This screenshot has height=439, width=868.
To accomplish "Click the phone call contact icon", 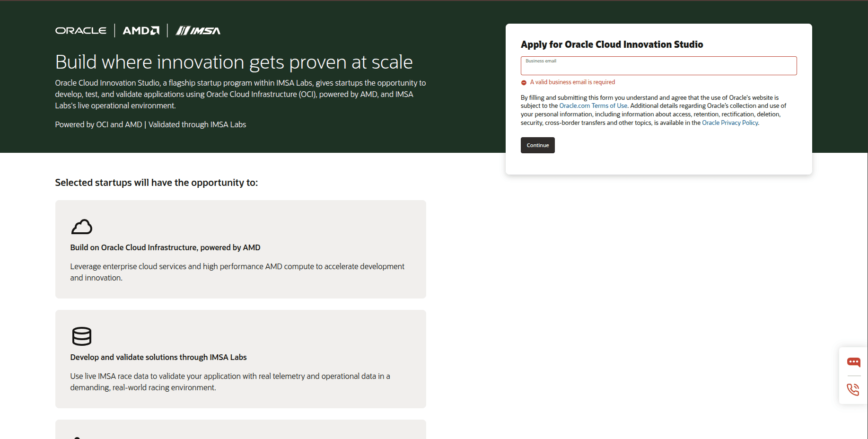I will pyautogui.click(x=853, y=389).
